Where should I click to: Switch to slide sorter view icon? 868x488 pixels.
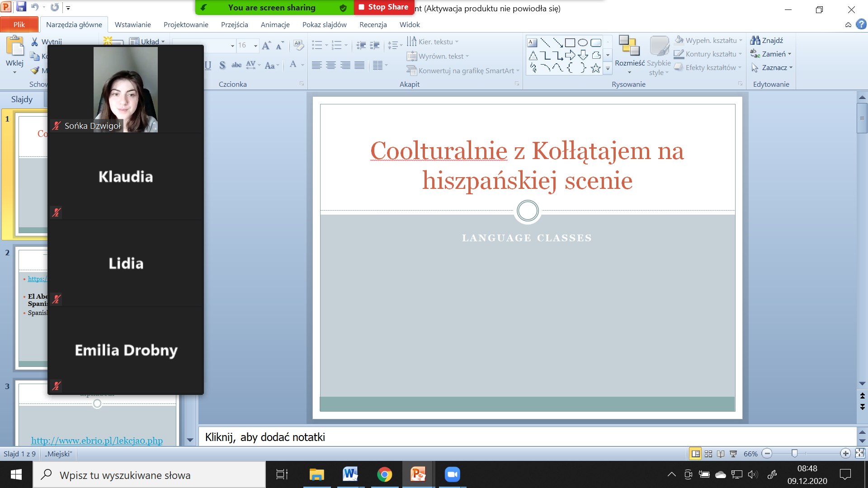[x=708, y=453]
